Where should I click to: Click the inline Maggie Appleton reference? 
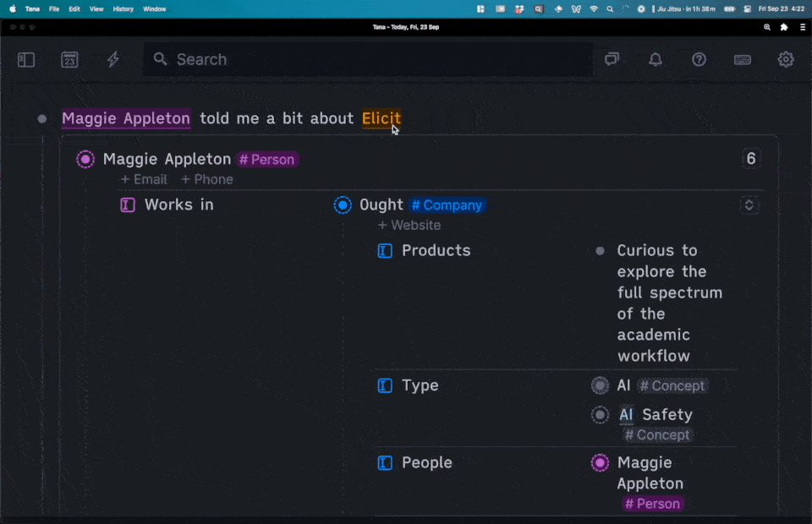tap(126, 118)
